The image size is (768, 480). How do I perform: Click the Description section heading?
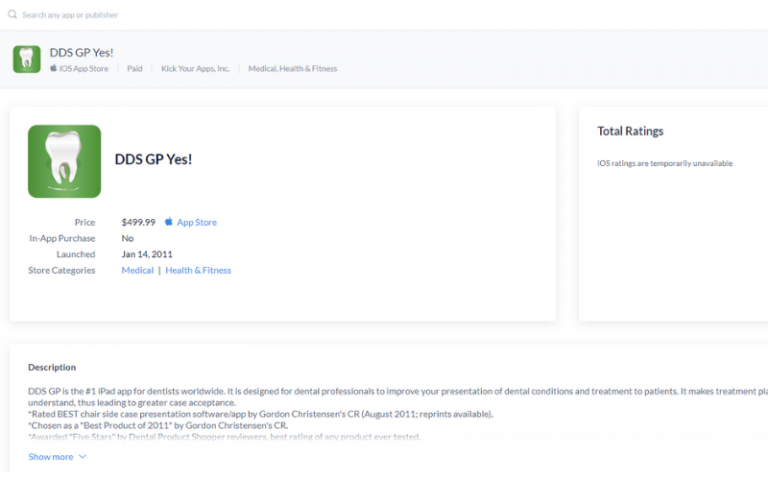coord(52,367)
